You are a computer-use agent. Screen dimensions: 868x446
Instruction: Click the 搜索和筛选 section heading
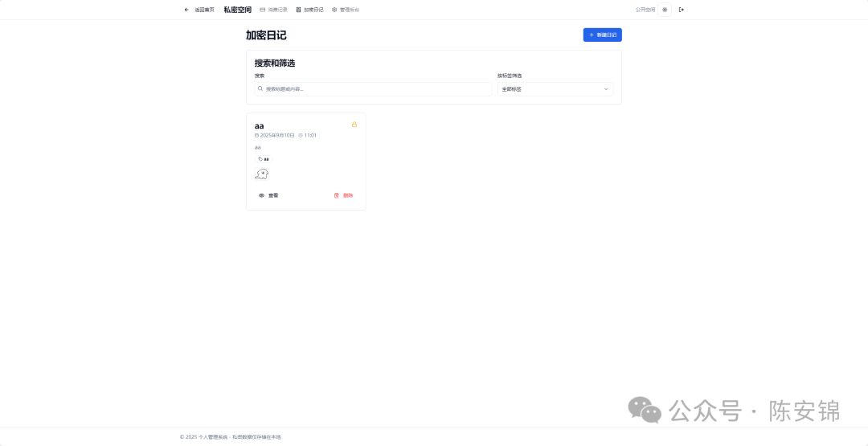tap(275, 63)
